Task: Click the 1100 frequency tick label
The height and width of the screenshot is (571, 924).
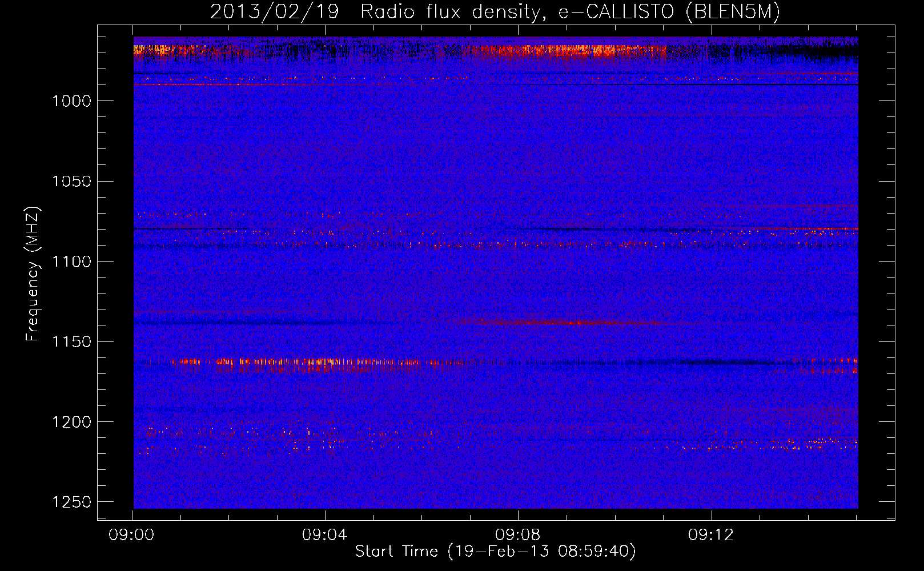Action: point(71,262)
